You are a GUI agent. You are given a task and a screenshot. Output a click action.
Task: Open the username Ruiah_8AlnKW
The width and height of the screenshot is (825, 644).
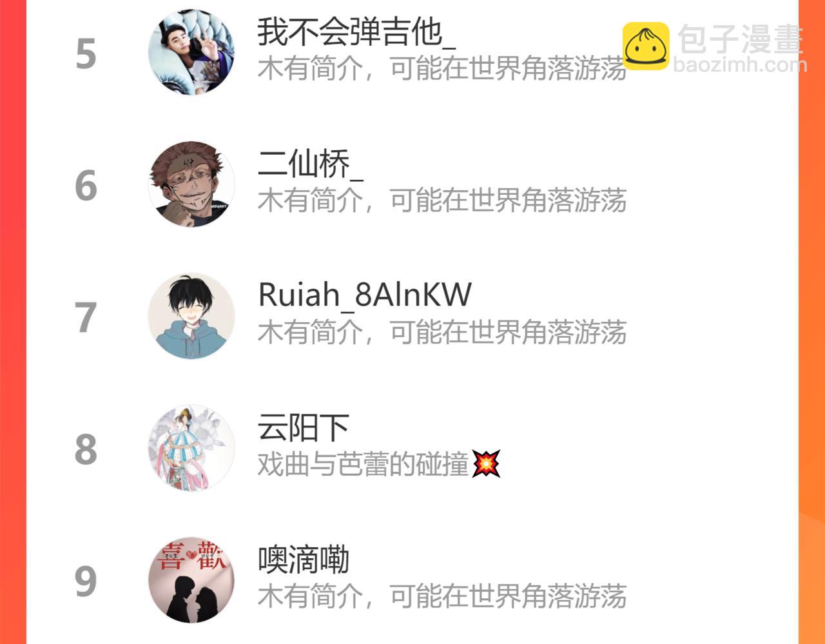365,295
